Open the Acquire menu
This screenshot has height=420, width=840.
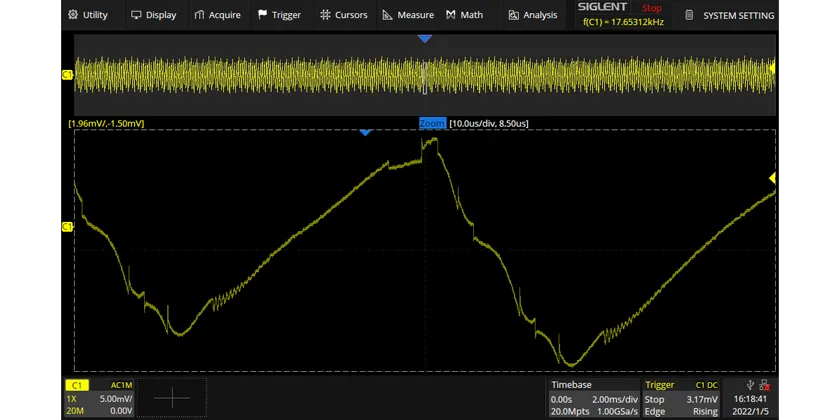tap(218, 15)
